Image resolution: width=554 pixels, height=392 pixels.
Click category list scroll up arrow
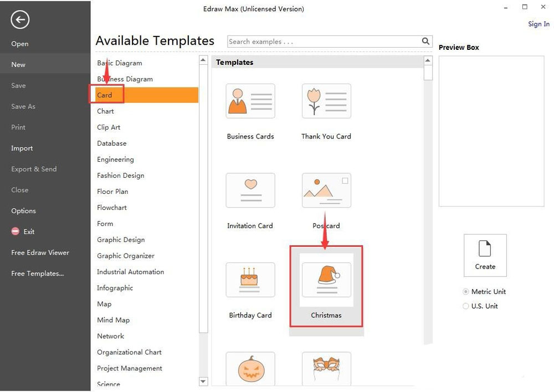[x=203, y=60]
